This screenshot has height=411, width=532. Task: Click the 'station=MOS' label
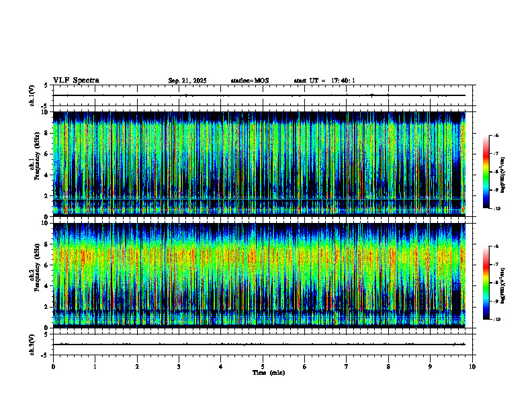coord(250,81)
